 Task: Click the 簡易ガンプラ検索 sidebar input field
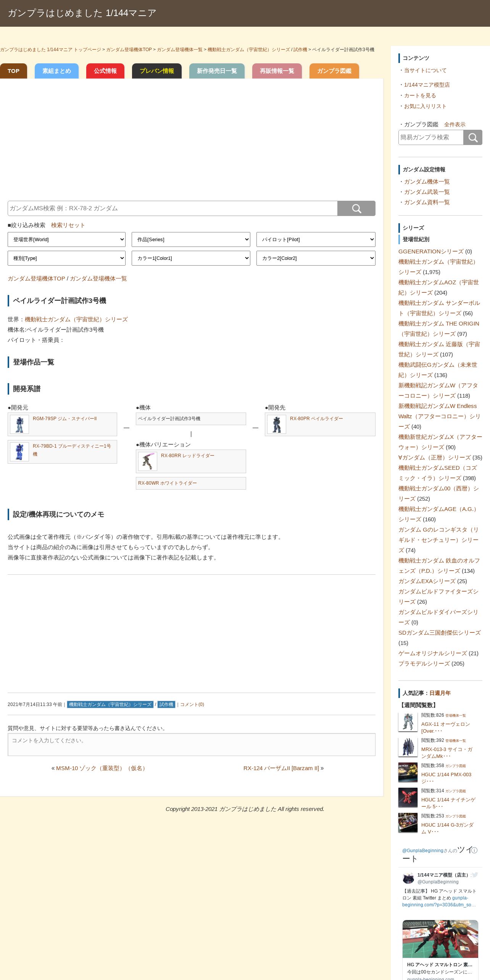(x=431, y=137)
